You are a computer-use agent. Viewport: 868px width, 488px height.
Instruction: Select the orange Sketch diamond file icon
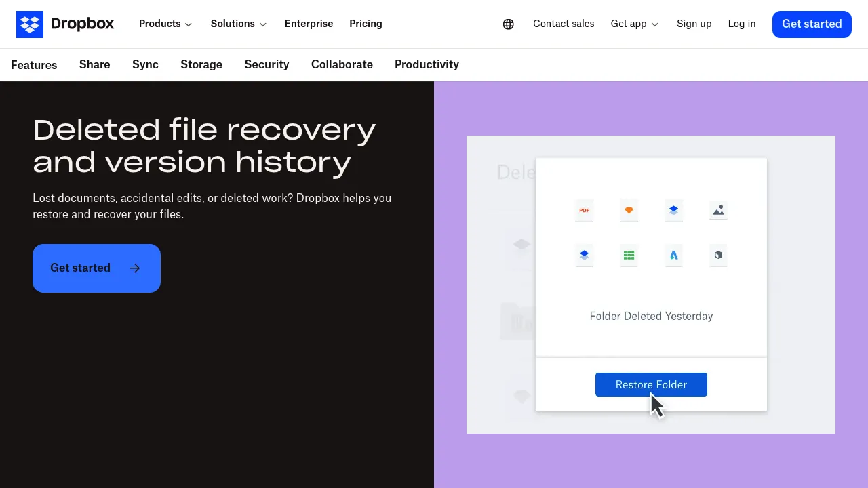(629, 210)
